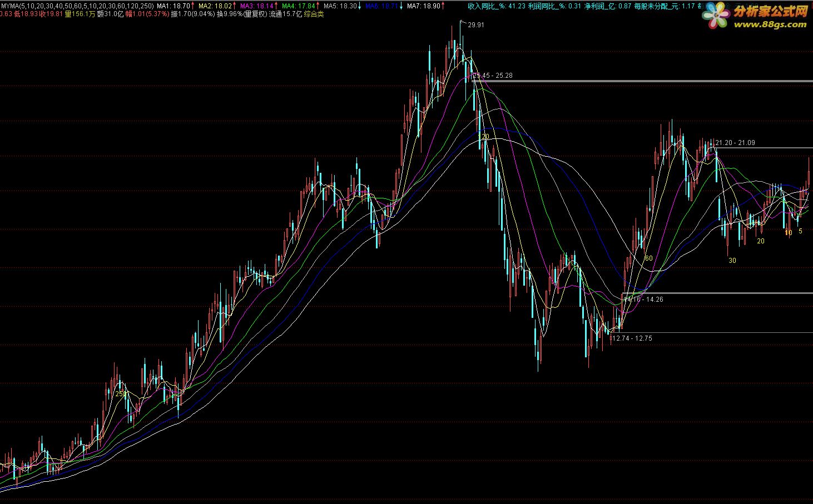The width and height of the screenshot is (813, 504).
Task: Click the MA1: 18.70 value
Action: pyautogui.click(x=173, y=6)
